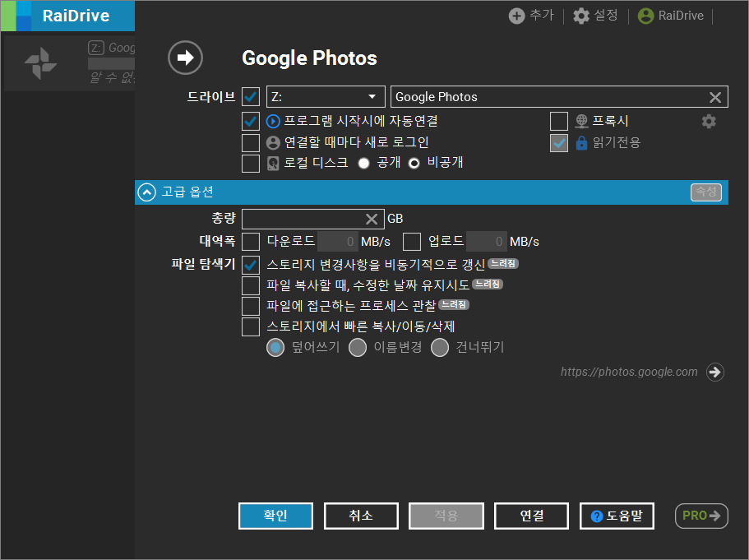Click the RaiDrive account avatar icon
Viewport: 749px width, 560px height.
(x=646, y=16)
